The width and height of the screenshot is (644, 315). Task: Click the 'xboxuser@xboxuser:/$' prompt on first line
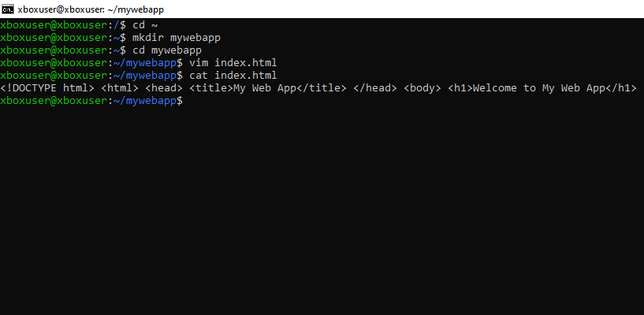tap(63, 25)
